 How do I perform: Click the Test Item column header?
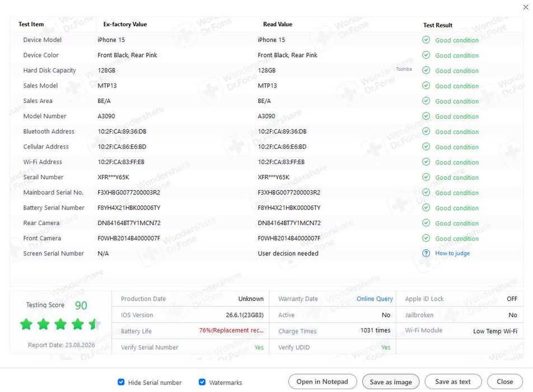(31, 24)
